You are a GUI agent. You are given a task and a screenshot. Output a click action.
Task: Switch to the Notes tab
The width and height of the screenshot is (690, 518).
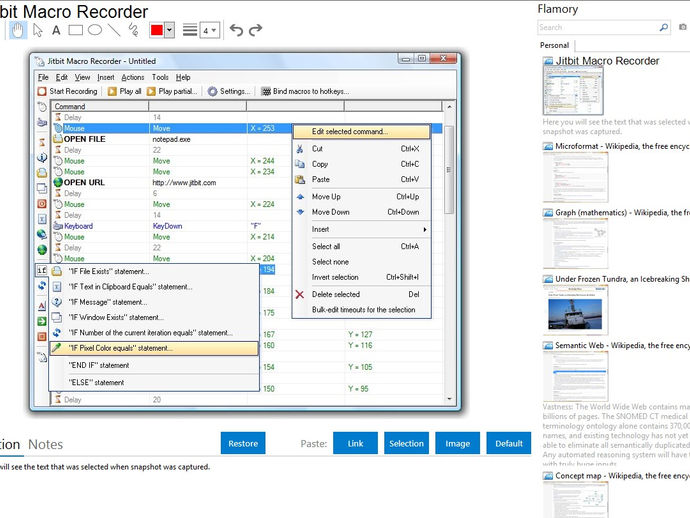point(45,445)
